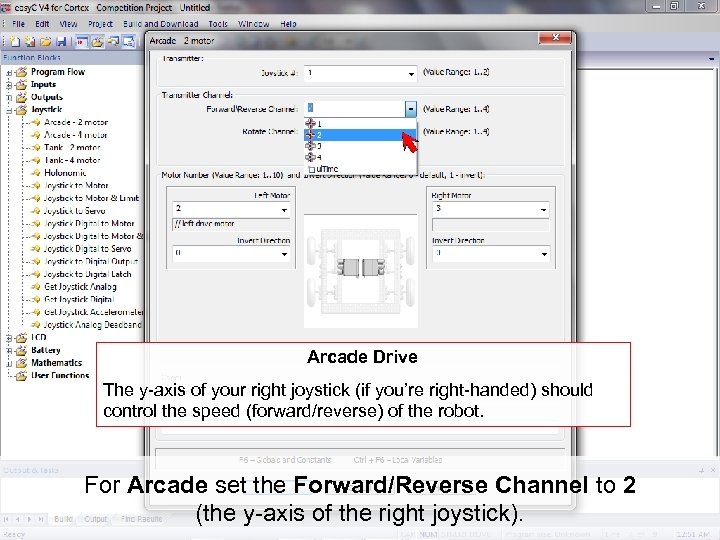Select Get Joystick Analog block
Image resolution: width=720 pixels, height=540 pixels.
[80, 287]
